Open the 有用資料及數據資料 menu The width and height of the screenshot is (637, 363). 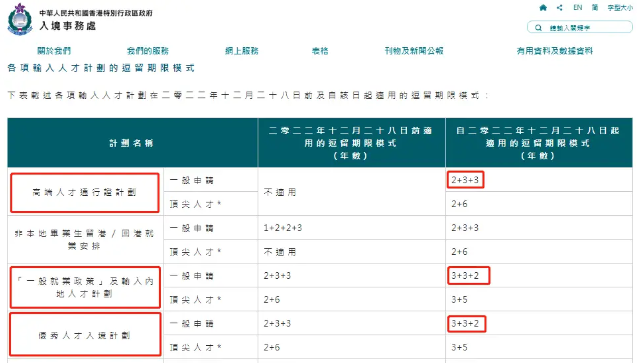coord(555,51)
